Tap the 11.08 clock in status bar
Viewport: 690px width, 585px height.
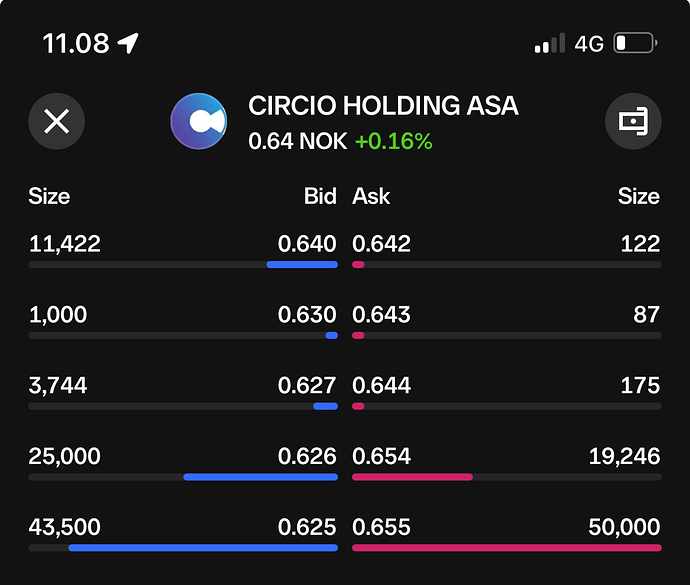pos(76,44)
